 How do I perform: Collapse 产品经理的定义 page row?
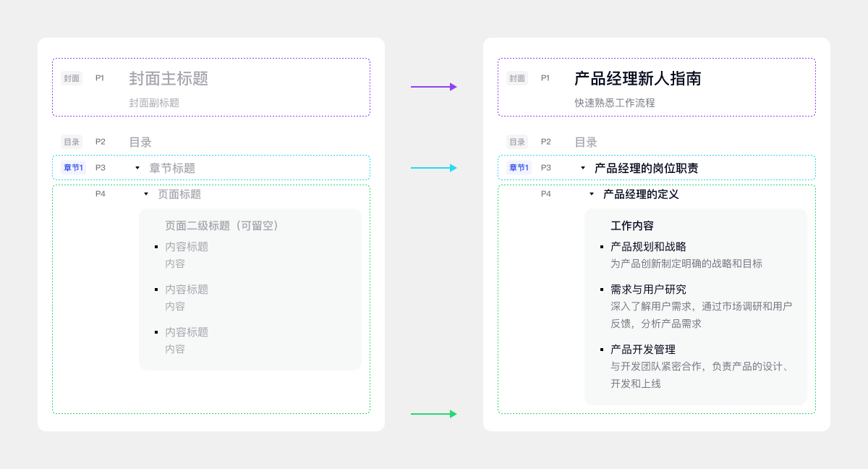(x=592, y=194)
